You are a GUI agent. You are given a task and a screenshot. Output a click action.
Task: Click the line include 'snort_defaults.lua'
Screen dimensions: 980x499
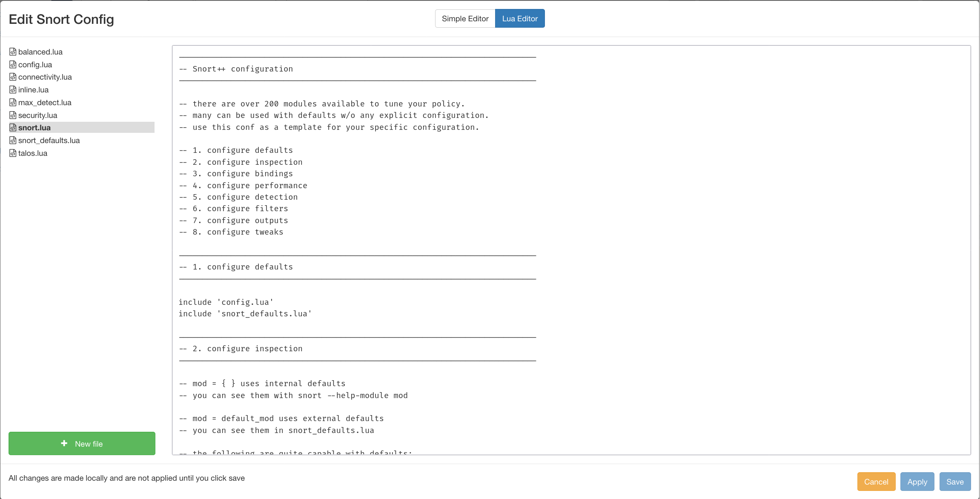[x=245, y=314]
